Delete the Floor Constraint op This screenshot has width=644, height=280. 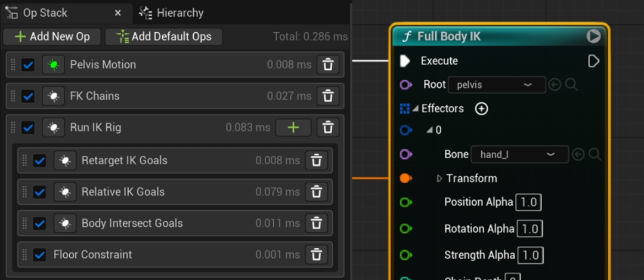pos(316,254)
